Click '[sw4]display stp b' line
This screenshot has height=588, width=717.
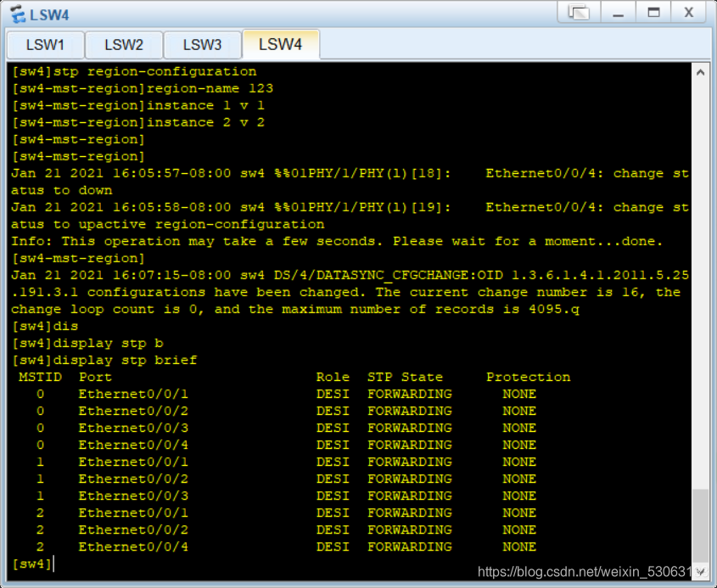point(87,344)
